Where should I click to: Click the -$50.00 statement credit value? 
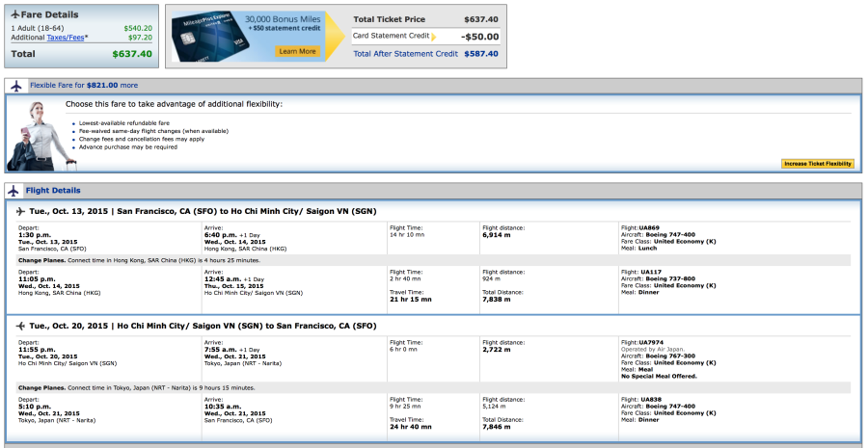[480, 37]
